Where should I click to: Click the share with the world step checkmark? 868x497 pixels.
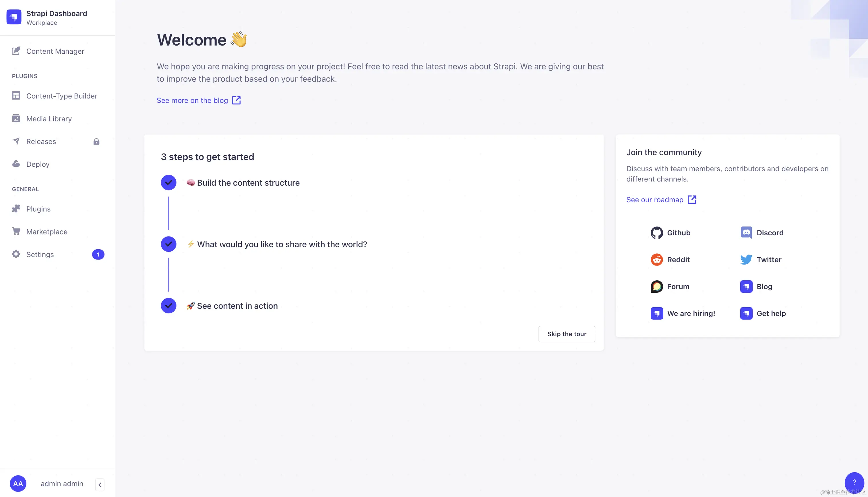tap(168, 244)
